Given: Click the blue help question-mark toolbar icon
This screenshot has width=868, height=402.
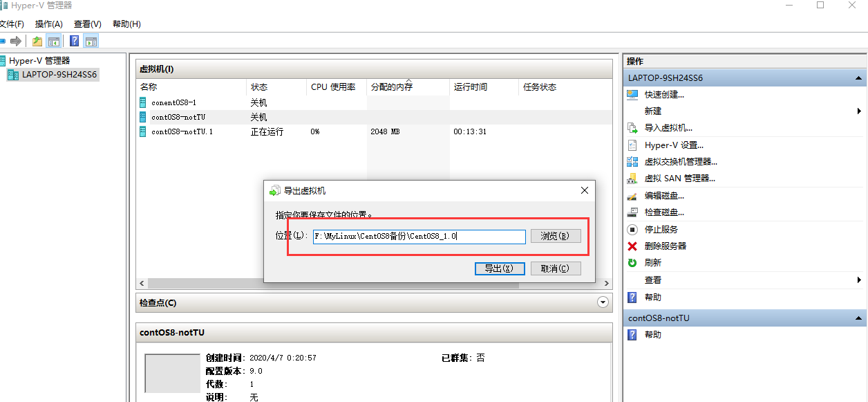Looking at the screenshot, I should (74, 42).
